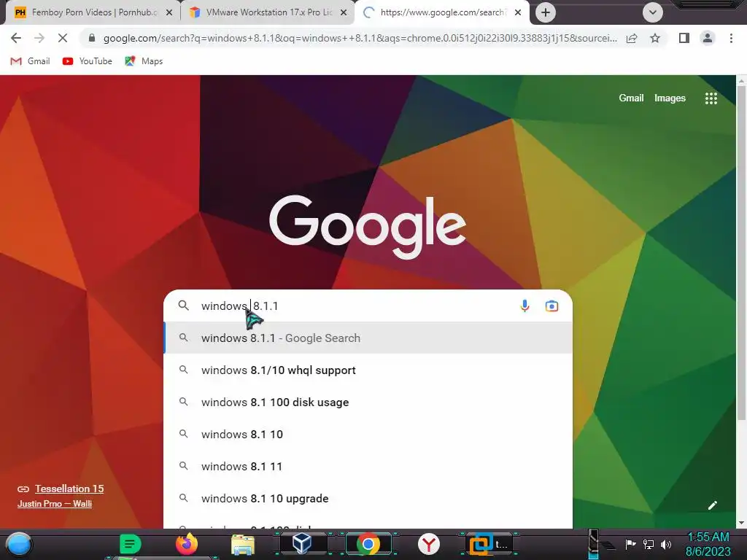Open the clock showing 1:55 AM
747x560 pixels.
(708, 544)
